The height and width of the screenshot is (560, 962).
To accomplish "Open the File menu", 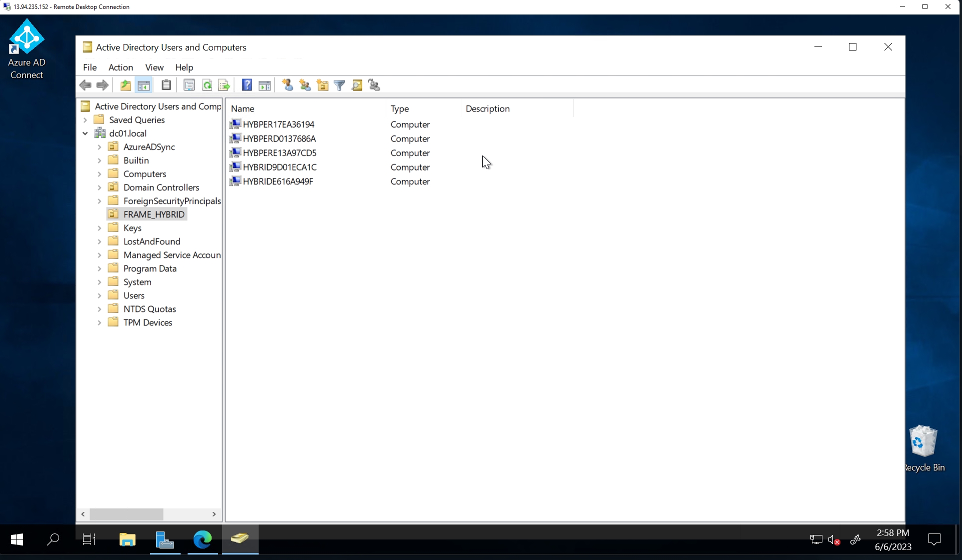I will click(90, 67).
